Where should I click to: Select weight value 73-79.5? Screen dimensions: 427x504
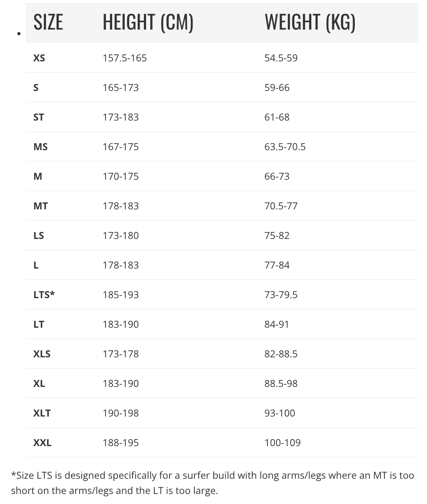point(281,295)
